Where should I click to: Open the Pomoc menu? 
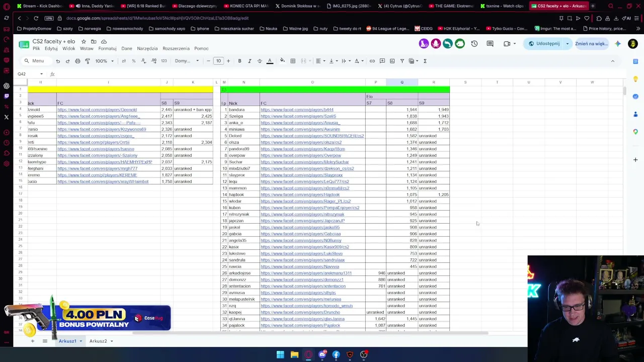pyautogui.click(x=201, y=49)
